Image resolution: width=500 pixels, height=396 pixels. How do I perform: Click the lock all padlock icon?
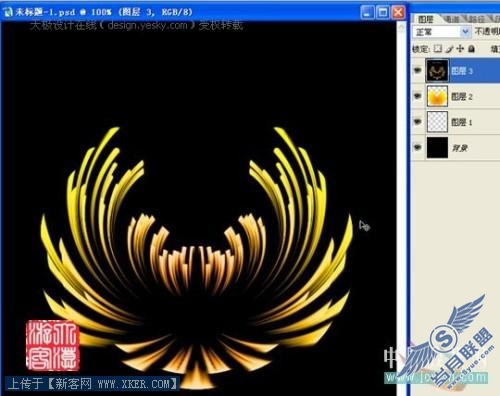click(471, 49)
